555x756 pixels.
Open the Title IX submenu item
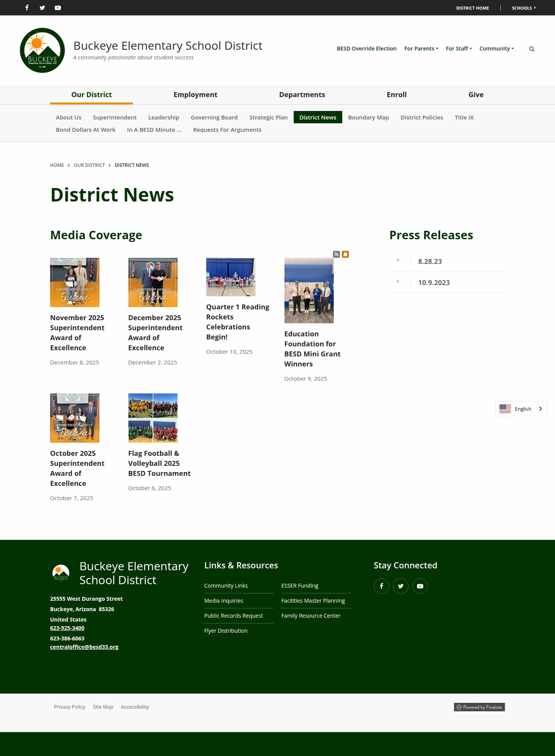[x=464, y=118]
